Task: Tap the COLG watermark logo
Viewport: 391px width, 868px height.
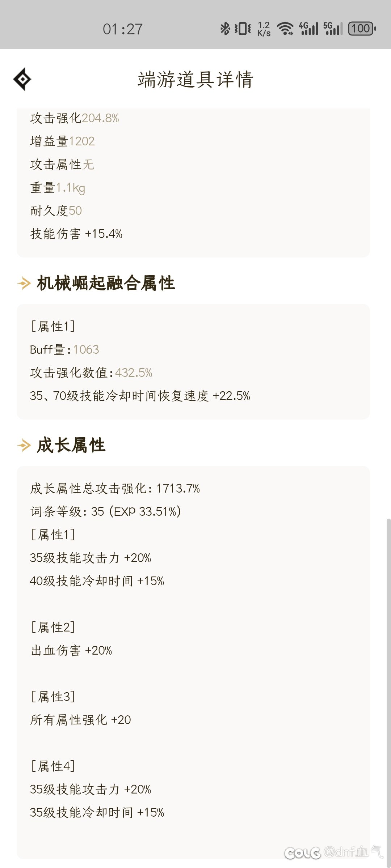Action: pyautogui.click(x=303, y=853)
